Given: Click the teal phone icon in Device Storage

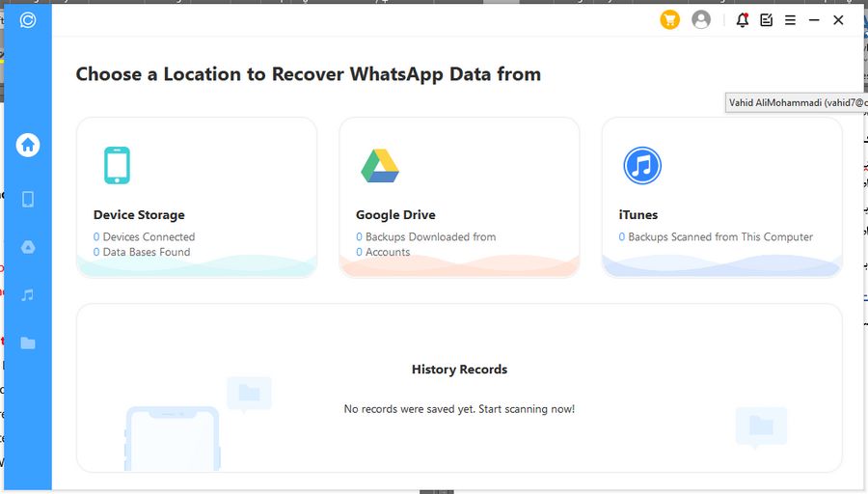Looking at the screenshot, I should (117, 165).
